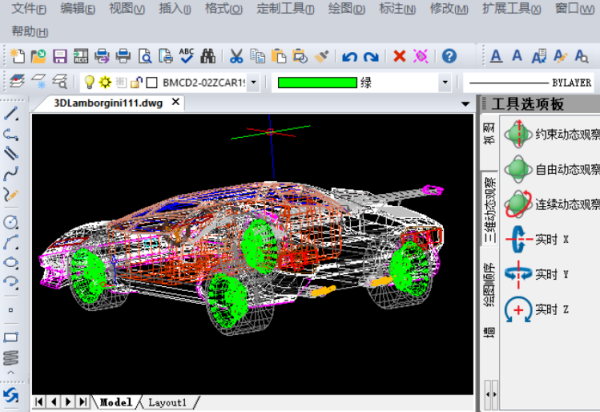The width and height of the screenshot is (600, 412).
Task: Switch to the Layout1 tab
Action: [168, 402]
